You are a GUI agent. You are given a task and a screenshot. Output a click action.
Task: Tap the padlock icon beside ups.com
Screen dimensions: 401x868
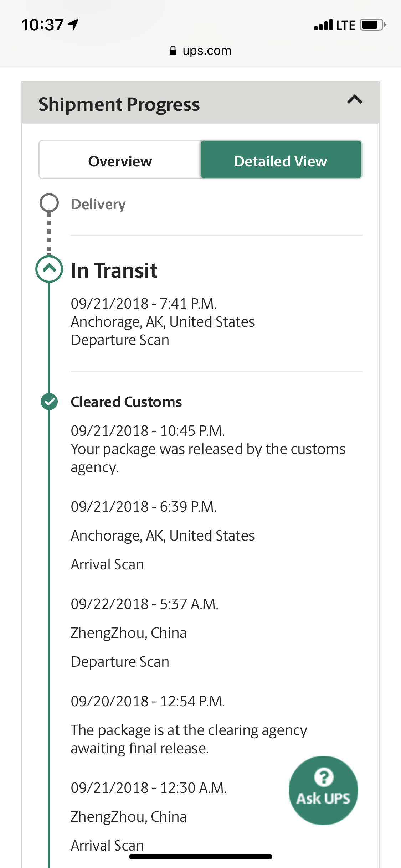pos(173,51)
